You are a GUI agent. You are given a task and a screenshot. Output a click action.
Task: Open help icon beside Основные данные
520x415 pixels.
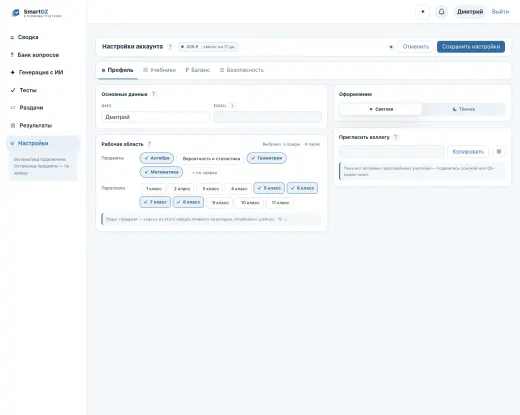[154, 94]
